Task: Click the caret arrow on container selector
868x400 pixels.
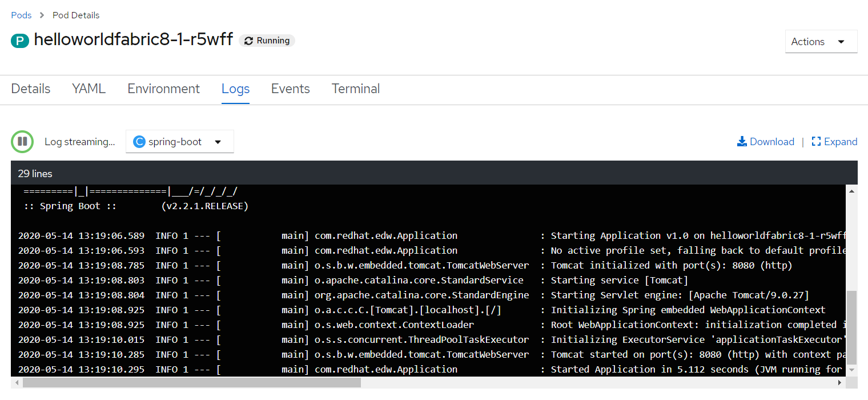Action: tap(218, 141)
